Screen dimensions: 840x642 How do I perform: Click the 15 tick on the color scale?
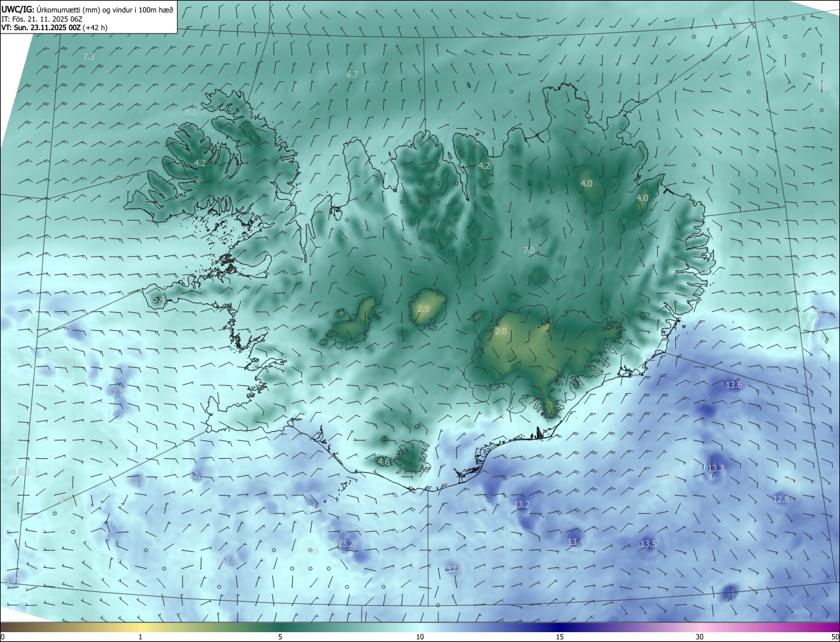click(560, 637)
